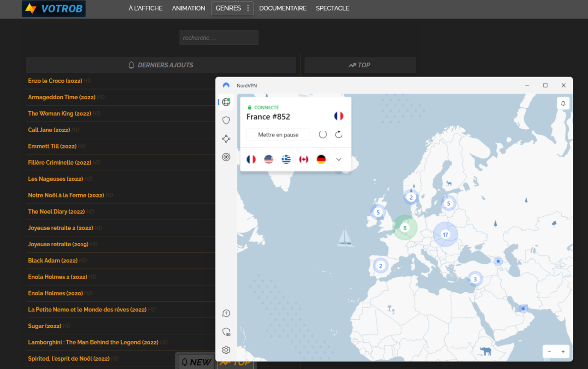Open the À L'AFFICHE menu item
Viewport: 588px width, 369px height.
click(146, 8)
